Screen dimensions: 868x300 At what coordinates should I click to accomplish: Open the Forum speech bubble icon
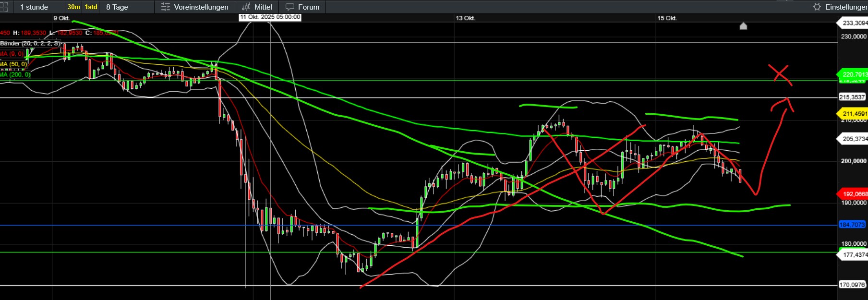coord(289,7)
